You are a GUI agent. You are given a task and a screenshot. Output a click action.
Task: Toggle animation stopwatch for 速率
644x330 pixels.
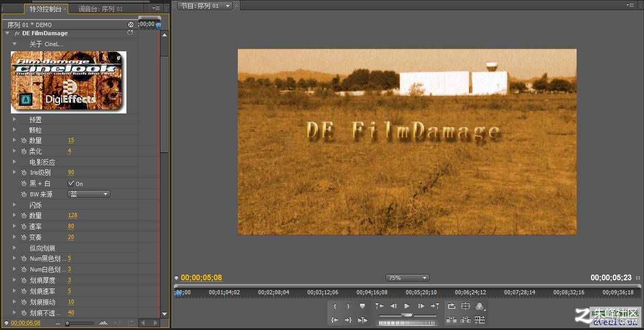pyautogui.click(x=24, y=226)
